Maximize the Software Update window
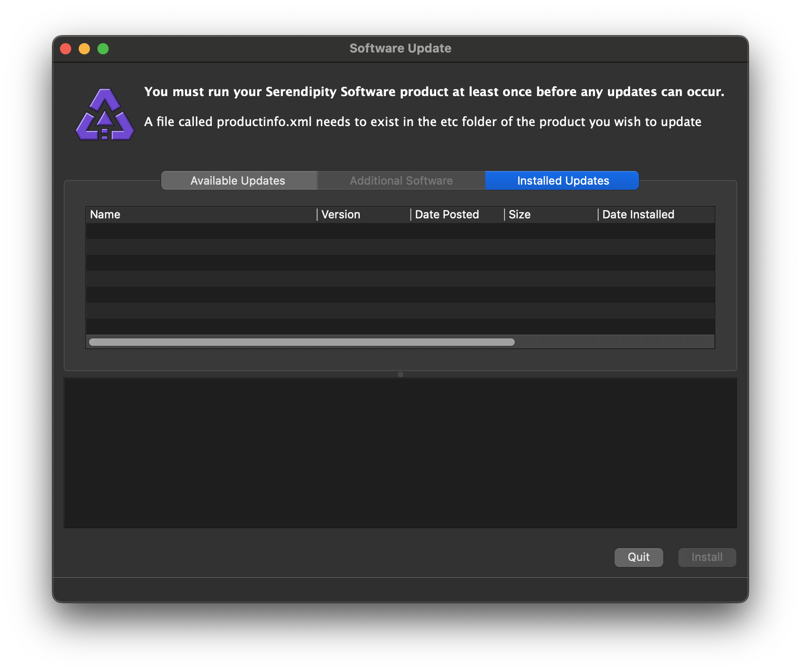The image size is (801, 672). pos(103,49)
